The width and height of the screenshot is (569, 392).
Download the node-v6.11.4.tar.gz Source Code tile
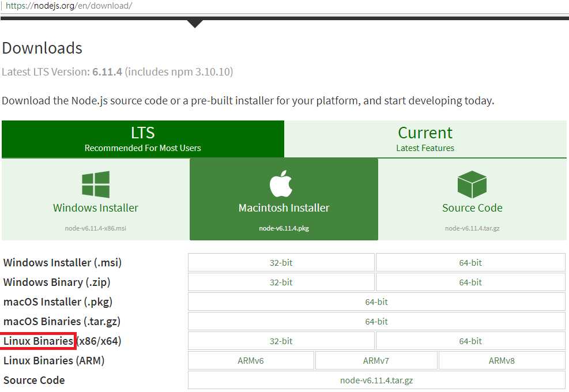coord(472,199)
